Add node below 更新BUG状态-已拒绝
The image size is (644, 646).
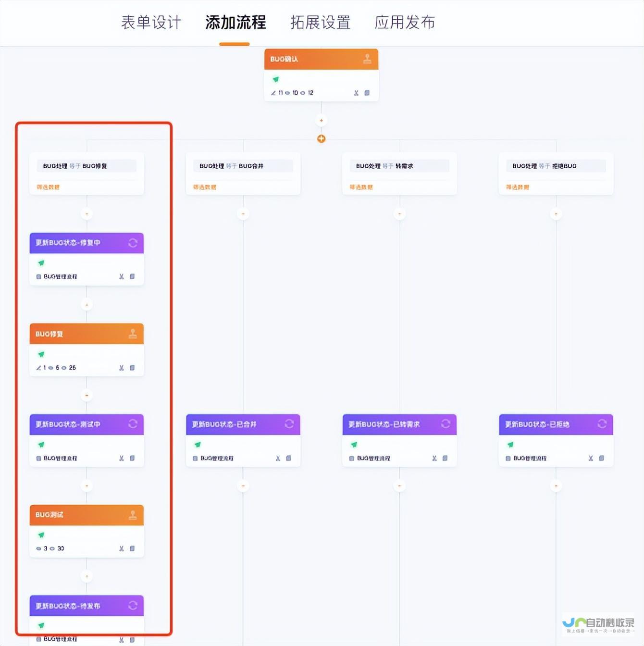pos(556,486)
